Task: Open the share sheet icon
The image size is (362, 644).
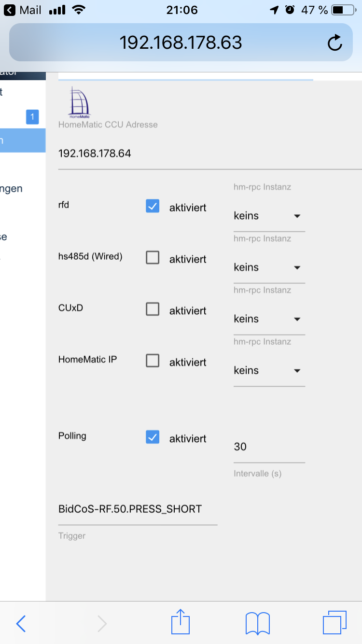Action: (x=181, y=622)
